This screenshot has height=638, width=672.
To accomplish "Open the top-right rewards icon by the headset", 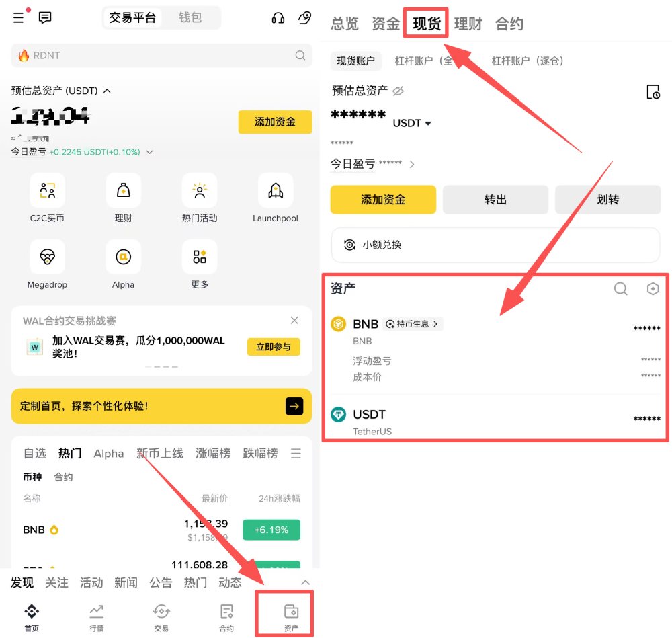I will tap(304, 17).
